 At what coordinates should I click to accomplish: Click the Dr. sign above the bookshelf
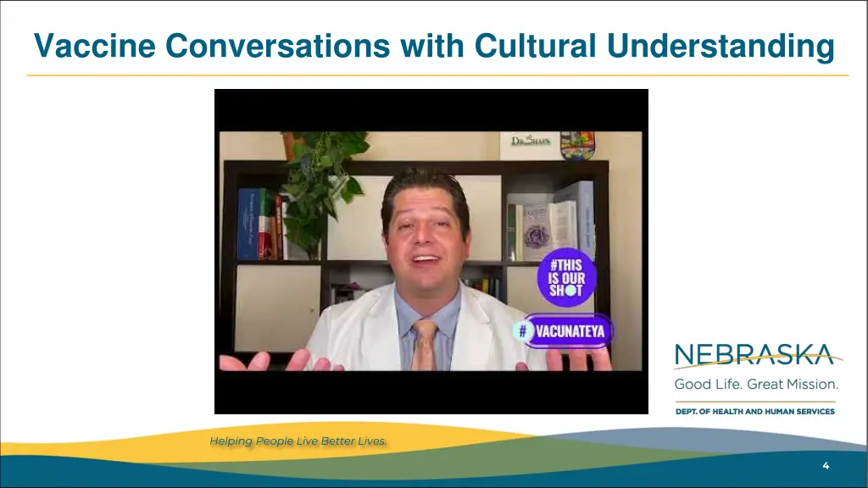[530, 142]
